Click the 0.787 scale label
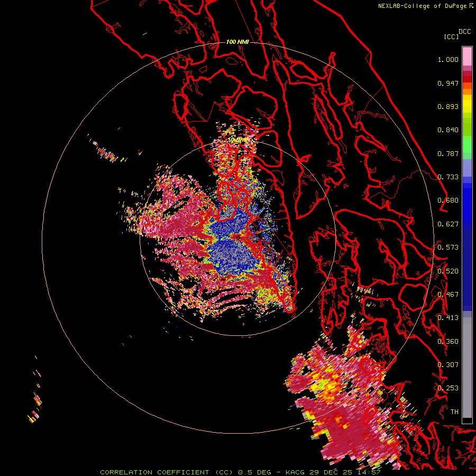The height and width of the screenshot is (476, 476). [x=448, y=153]
